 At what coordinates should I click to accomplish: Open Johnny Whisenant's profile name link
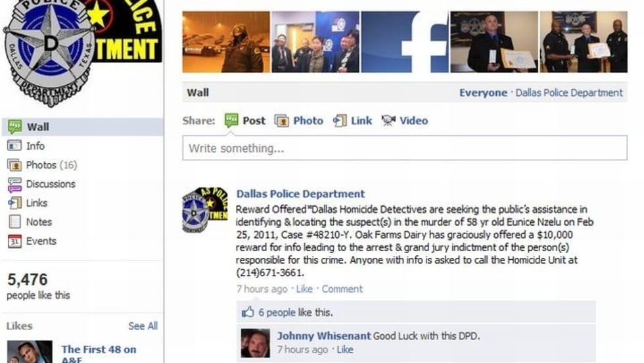tap(323, 336)
